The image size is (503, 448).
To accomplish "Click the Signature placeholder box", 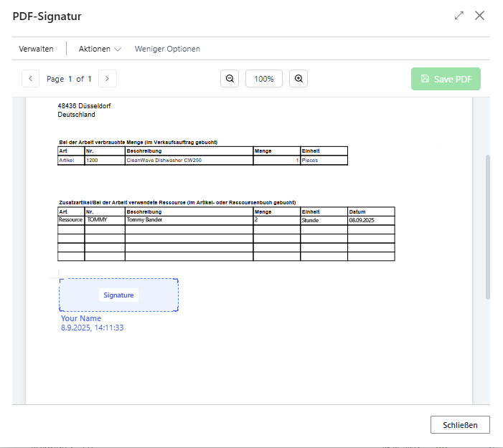I will [118, 295].
